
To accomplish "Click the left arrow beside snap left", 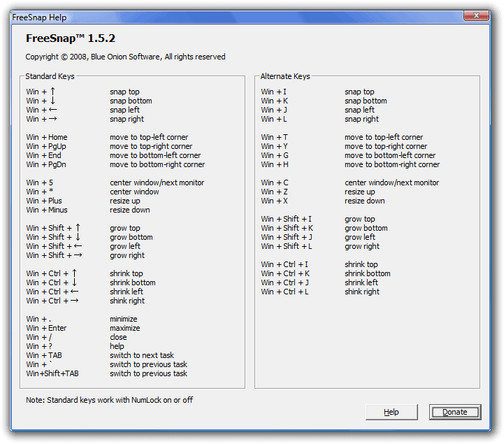I will pos(54,110).
